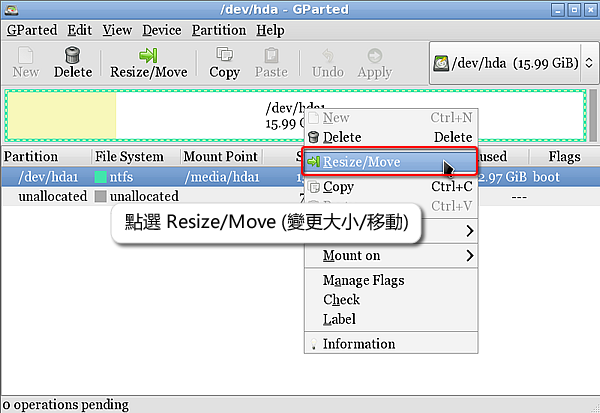Open the GParted menu
This screenshot has height=413, width=600.
32,30
